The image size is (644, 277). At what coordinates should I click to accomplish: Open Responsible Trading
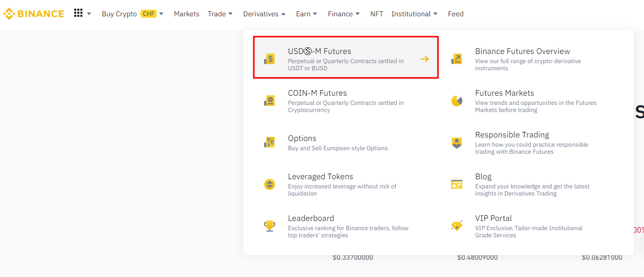(533, 143)
